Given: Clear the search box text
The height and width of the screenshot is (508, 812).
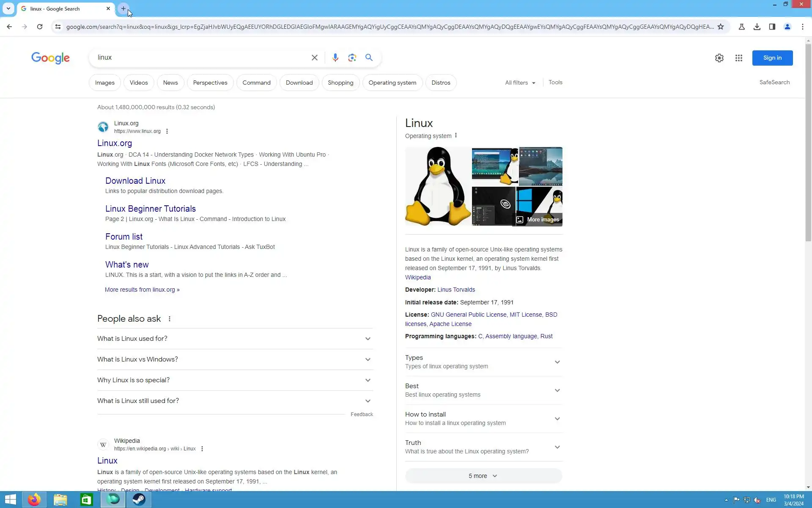Looking at the screenshot, I should coord(314,58).
